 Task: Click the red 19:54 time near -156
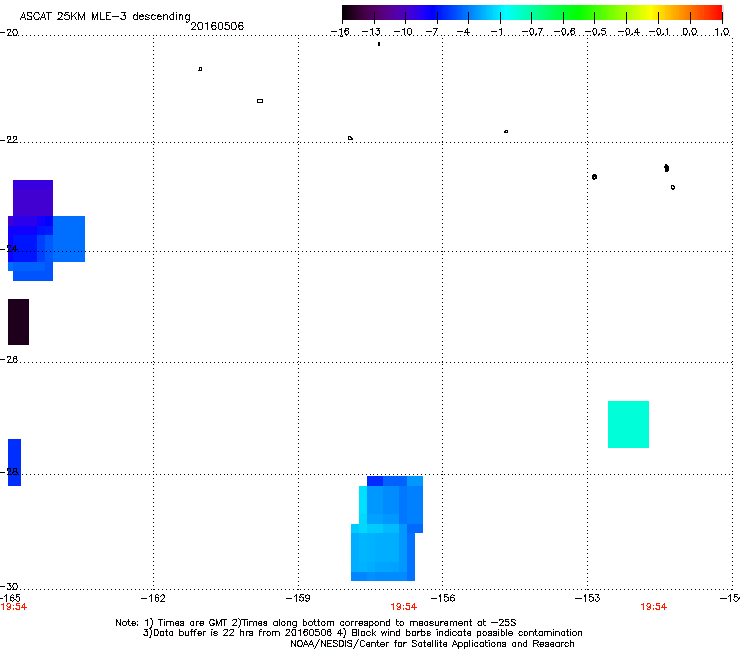pyautogui.click(x=404, y=607)
